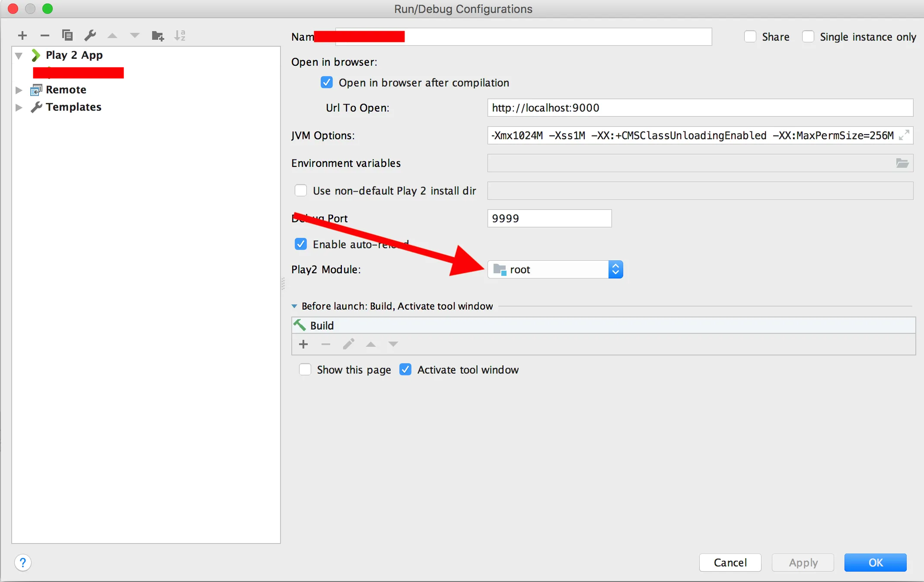Disable Activate tool window checkbox
924x582 pixels.
[405, 370]
